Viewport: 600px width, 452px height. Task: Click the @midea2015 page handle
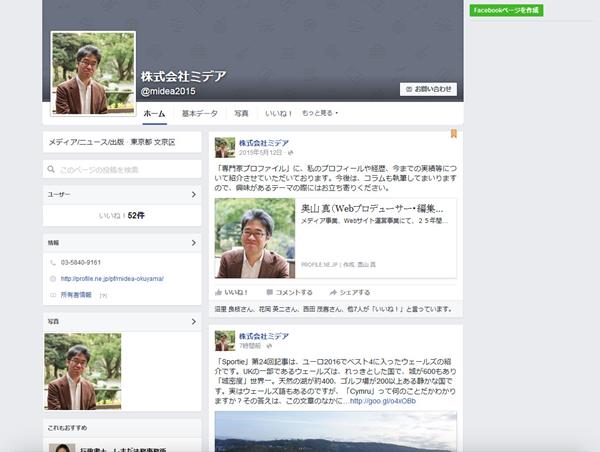pyautogui.click(x=168, y=91)
